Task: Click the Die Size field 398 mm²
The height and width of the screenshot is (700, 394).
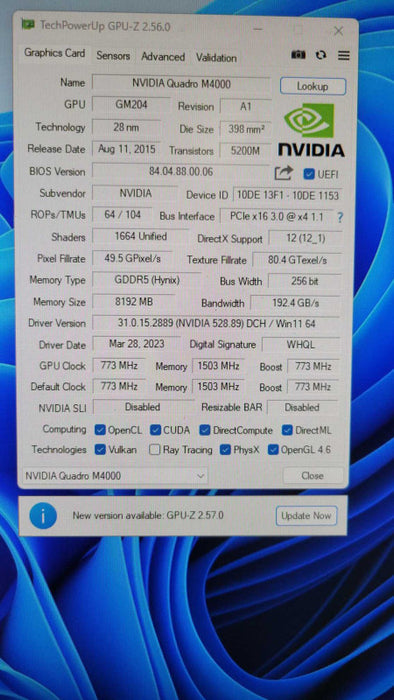Action: point(245,129)
